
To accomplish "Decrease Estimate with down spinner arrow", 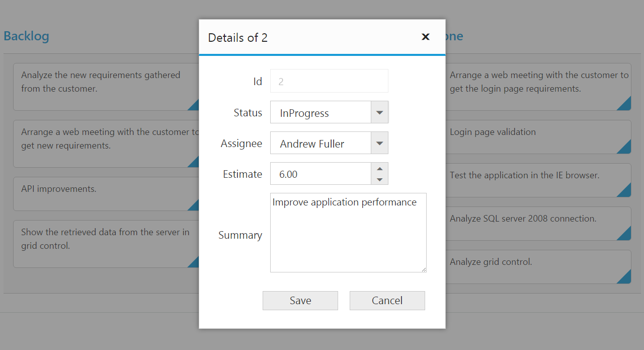I will click(x=379, y=179).
